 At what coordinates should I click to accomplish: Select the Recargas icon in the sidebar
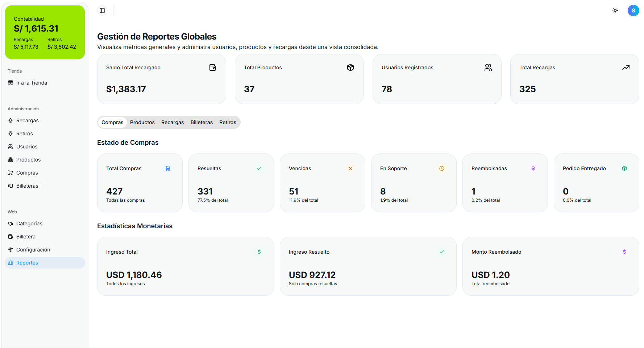tap(11, 120)
